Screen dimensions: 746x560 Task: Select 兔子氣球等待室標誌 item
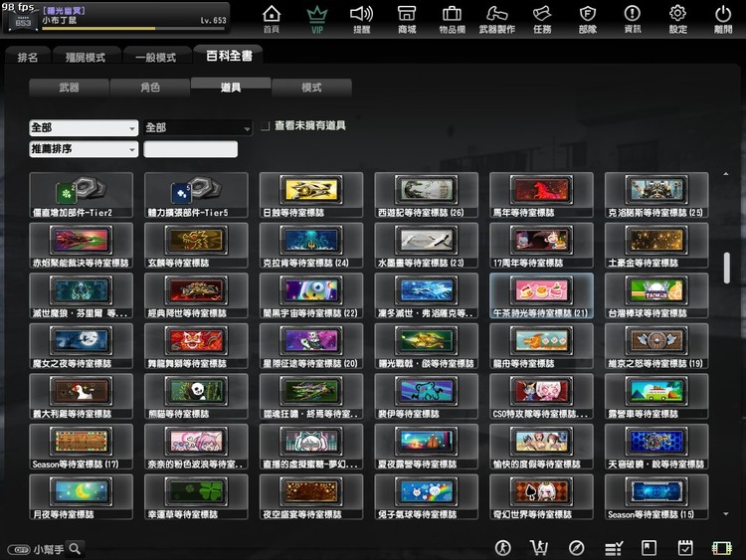pyautogui.click(x=427, y=497)
